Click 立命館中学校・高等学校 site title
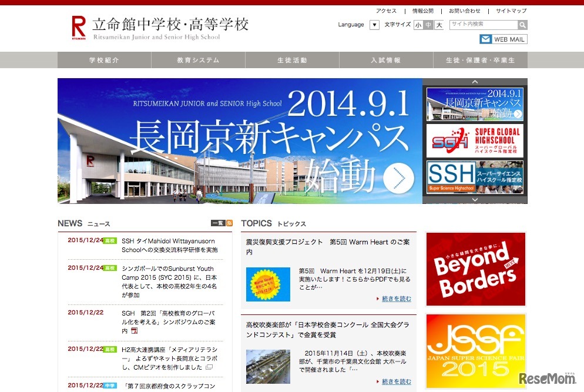This screenshot has width=584, height=392. [x=170, y=25]
